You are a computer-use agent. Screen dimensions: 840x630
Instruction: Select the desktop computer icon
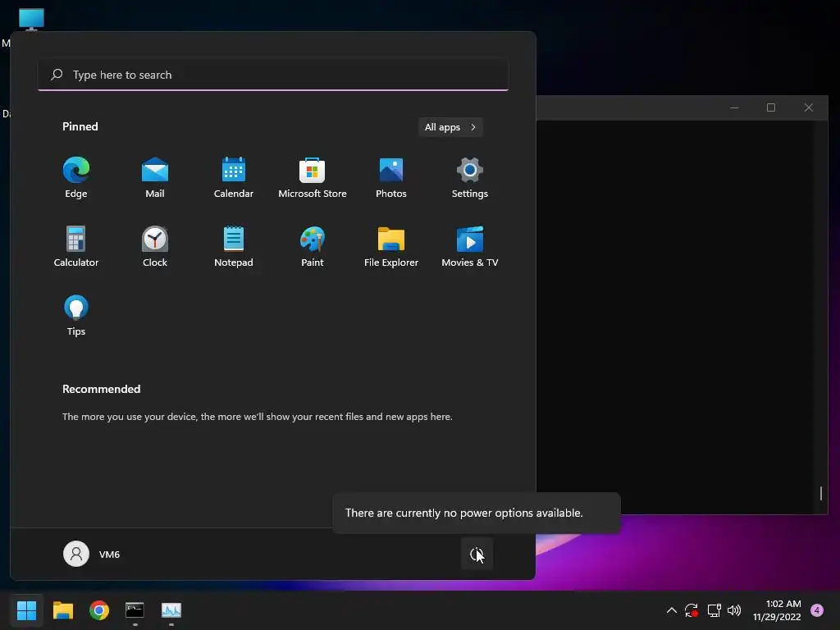31,20
